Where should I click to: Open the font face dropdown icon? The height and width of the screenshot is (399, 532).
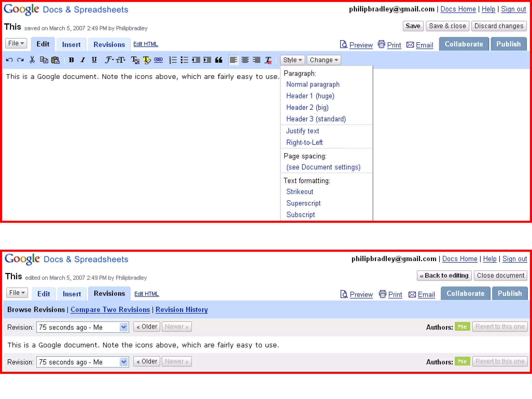coord(109,60)
